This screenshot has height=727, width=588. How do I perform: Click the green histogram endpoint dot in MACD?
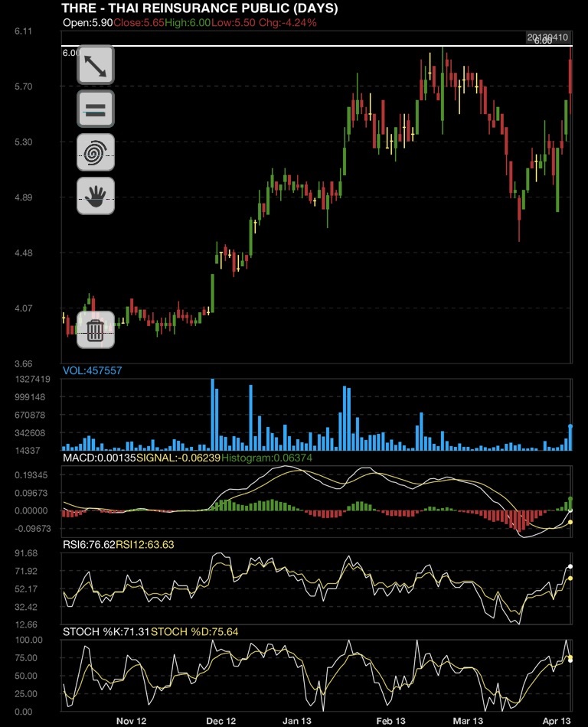coord(570,499)
